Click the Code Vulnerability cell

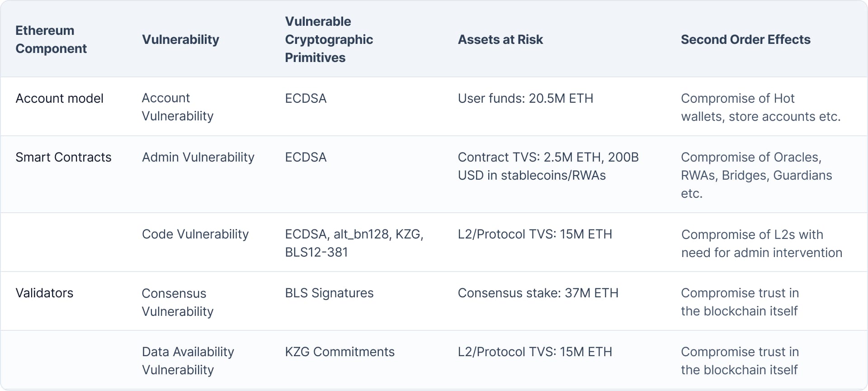(195, 234)
